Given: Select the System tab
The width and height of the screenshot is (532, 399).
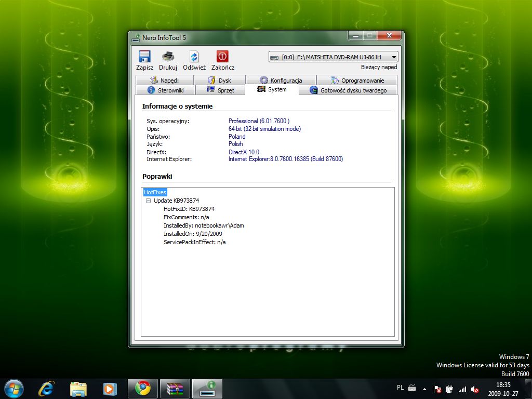Looking at the screenshot, I should (272, 89).
